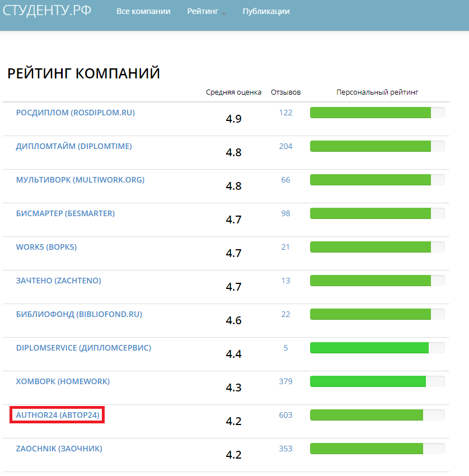Click the 4.6 average score of Библиофонд
Image resolution: width=469 pixels, height=476 pixels.
tap(233, 320)
